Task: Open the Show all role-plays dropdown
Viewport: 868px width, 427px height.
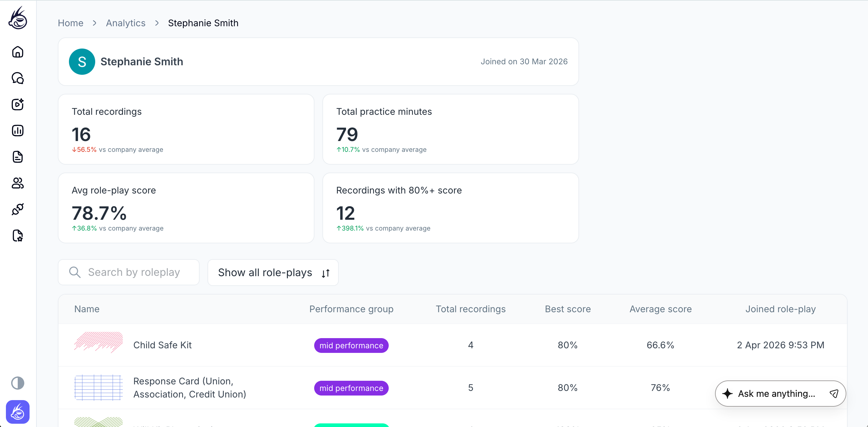Action: click(273, 273)
